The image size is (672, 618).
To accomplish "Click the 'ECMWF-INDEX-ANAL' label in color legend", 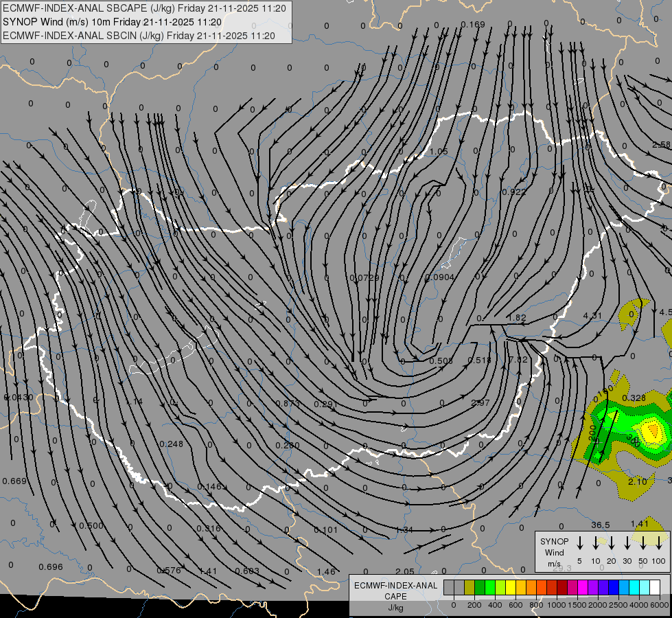I will coord(396,586).
